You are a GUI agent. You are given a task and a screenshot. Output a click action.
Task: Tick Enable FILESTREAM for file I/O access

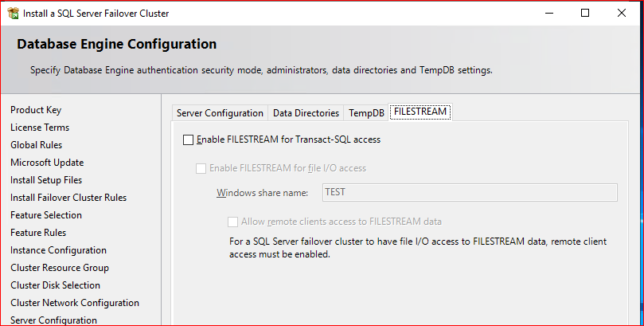click(x=201, y=168)
